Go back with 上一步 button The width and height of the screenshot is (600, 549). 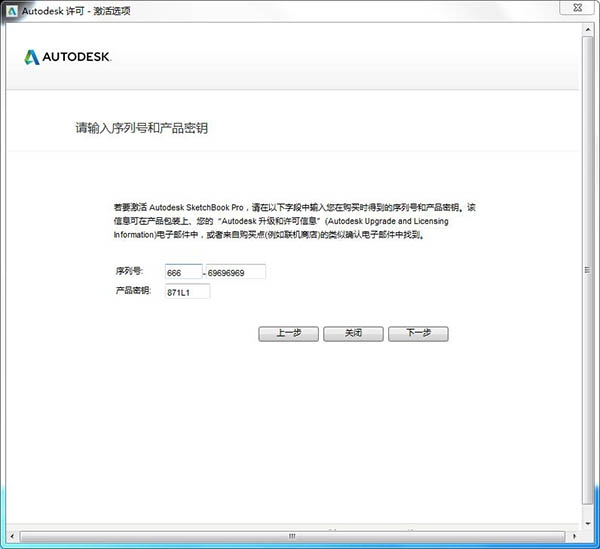coord(289,334)
